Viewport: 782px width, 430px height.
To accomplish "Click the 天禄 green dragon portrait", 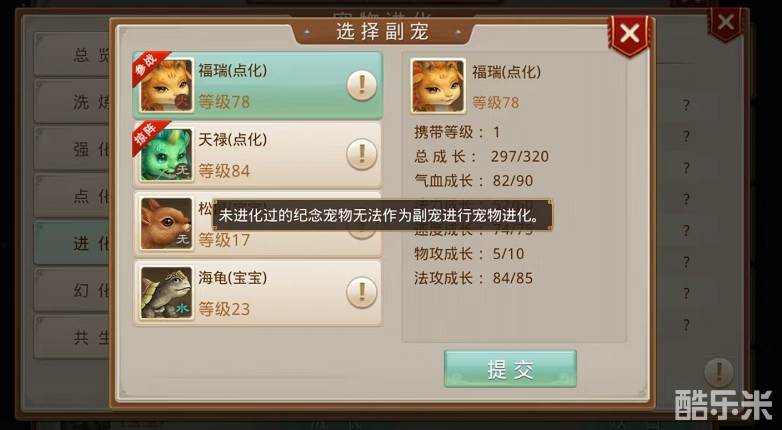I will click(x=167, y=155).
